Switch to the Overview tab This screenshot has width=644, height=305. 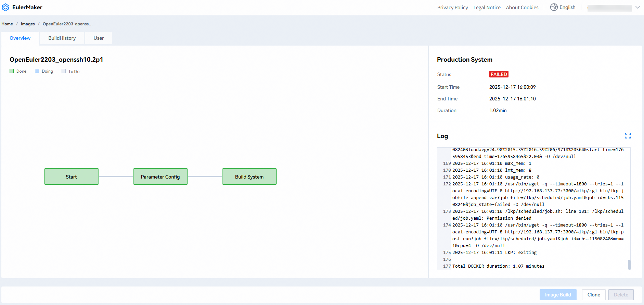click(x=20, y=38)
